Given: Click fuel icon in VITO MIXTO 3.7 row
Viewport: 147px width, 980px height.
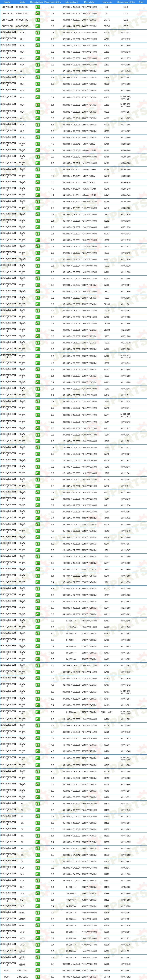Looking at the screenshot, I should click(x=38, y=964).
